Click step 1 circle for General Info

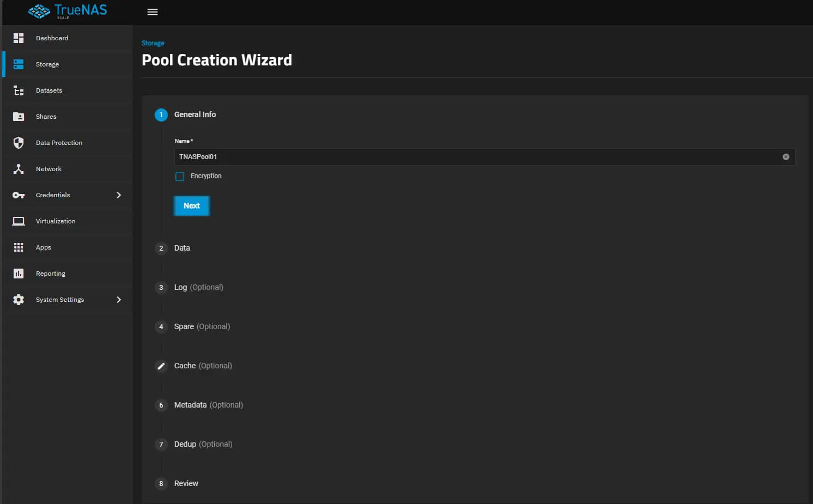(161, 115)
